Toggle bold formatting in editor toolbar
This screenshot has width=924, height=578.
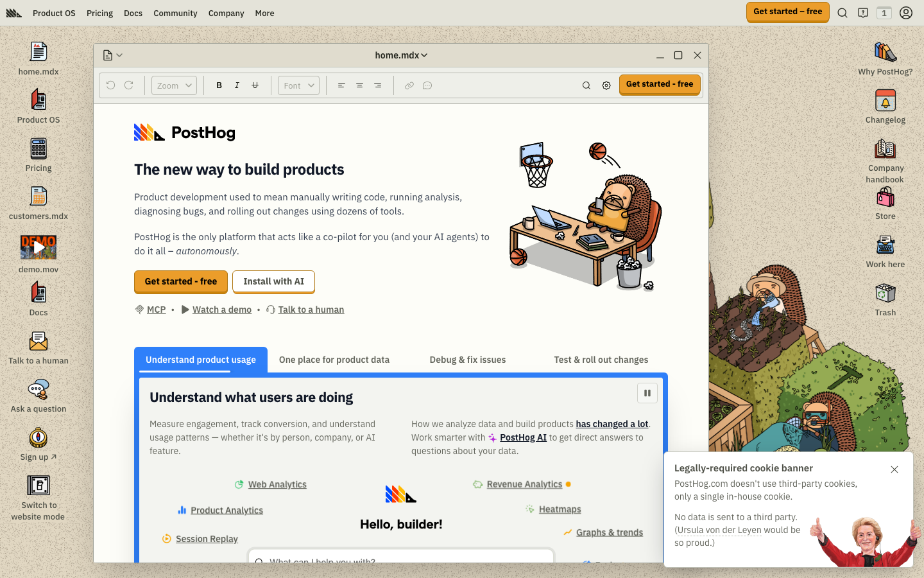click(219, 85)
